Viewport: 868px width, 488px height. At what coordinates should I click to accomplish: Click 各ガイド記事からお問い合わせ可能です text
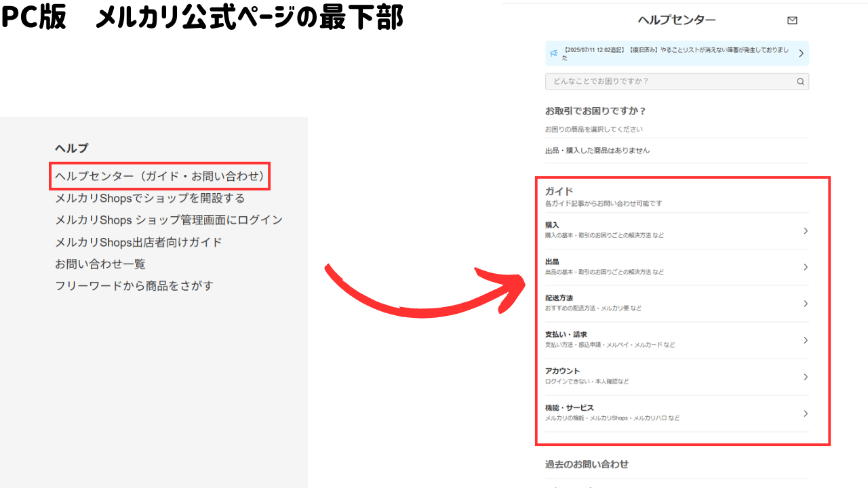(604, 203)
